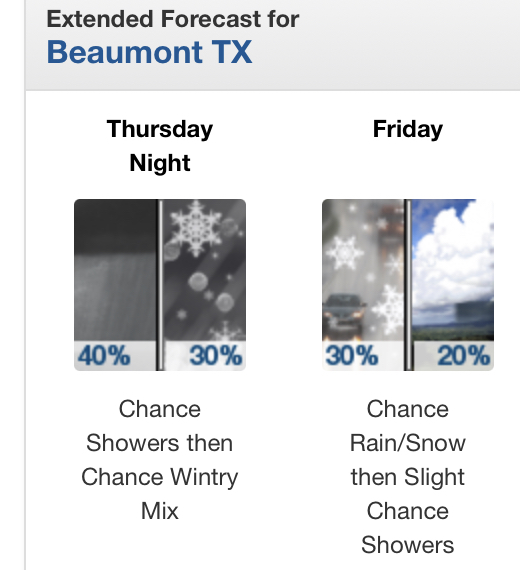Click the Friday 20% precipitation label
The height and width of the screenshot is (570, 520).
point(464,356)
